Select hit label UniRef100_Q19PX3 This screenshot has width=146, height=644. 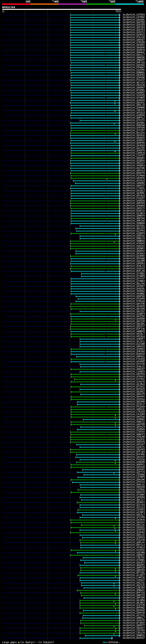click(133, 35)
